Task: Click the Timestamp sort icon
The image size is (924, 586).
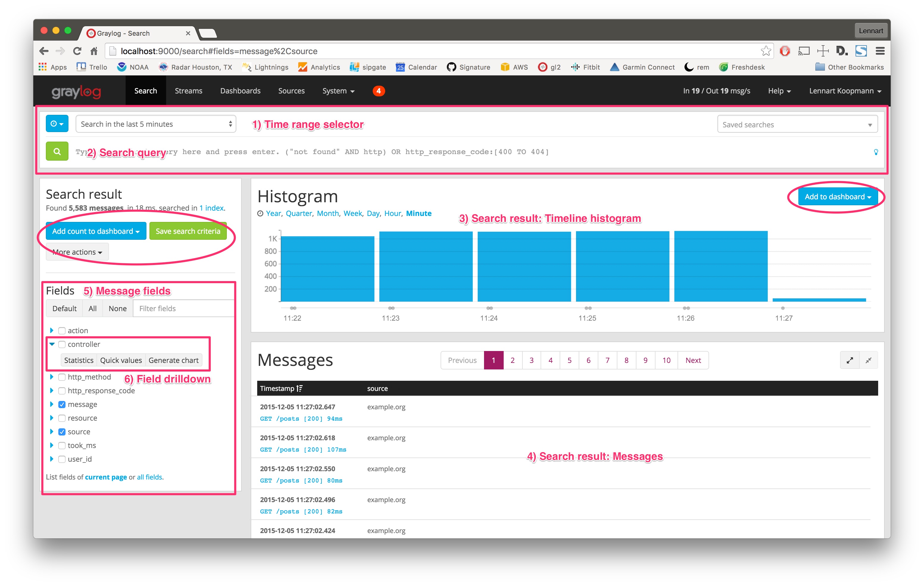Action: (300, 388)
